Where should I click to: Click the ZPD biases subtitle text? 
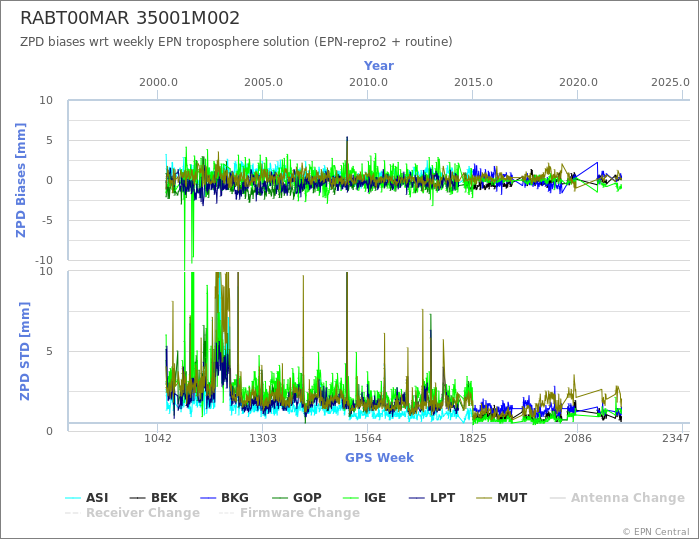pos(236,42)
